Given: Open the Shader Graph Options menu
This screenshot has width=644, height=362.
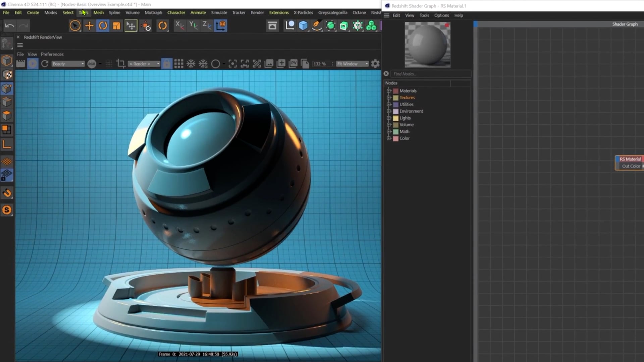Looking at the screenshot, I should click(441, 15).
